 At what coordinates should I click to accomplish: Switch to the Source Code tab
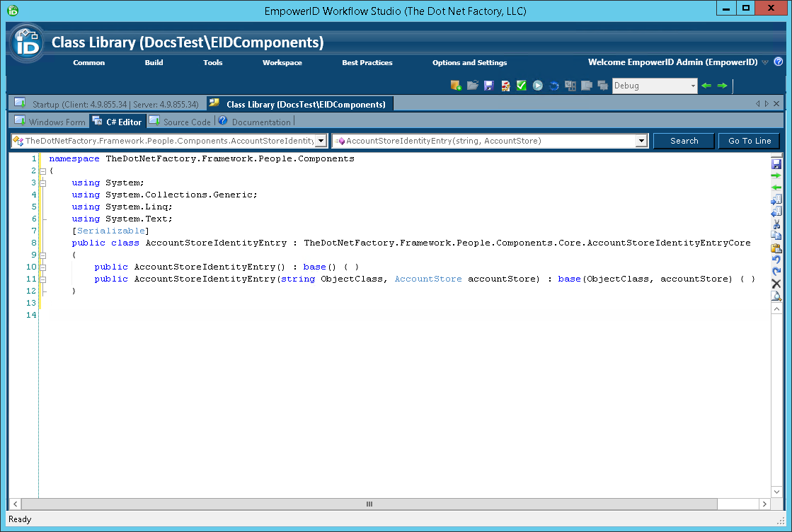pos(186,122)
